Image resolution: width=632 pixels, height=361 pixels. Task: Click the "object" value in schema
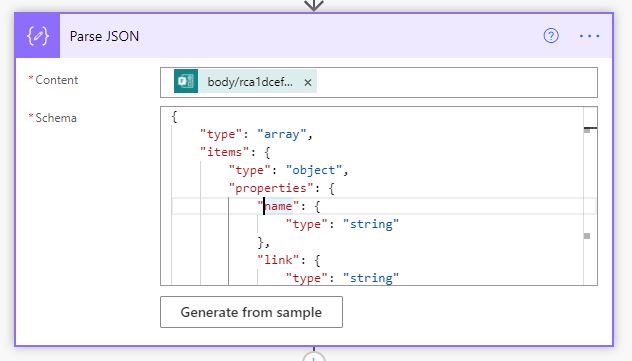tap(314, 170)
